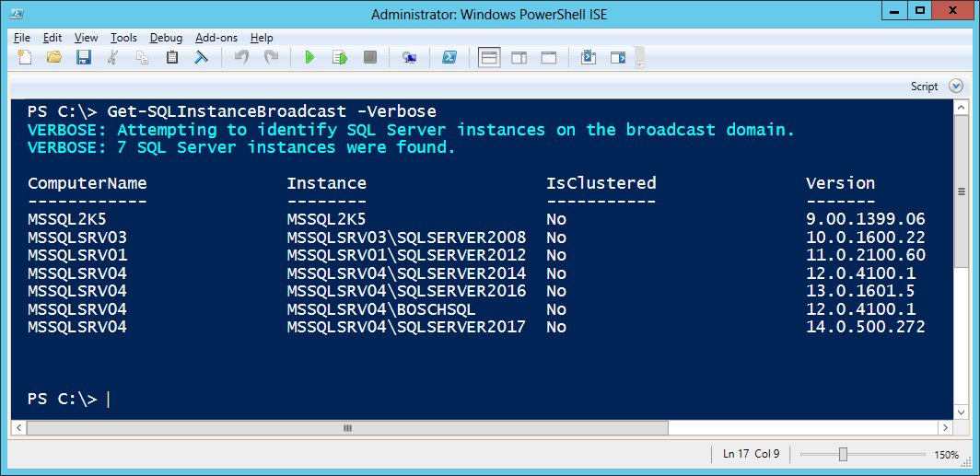This screenshot has height=476, width=980.
Task: Cut selection using scissors icon
Action: (x=113, y=57)
